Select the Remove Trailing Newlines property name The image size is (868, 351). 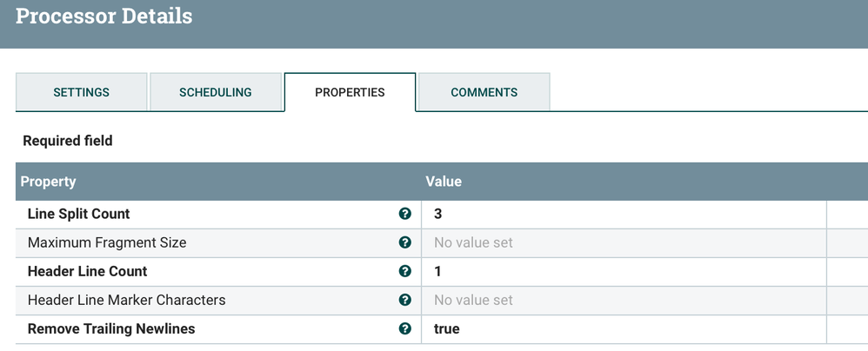(x=111, y=328)
